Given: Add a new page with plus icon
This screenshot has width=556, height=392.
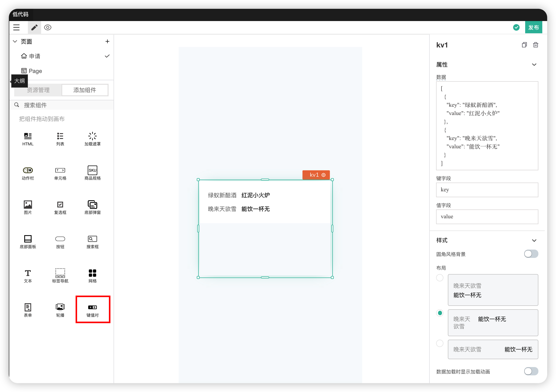Looking at the screenshot, I should pyautogui.click(x=107, y=41).
